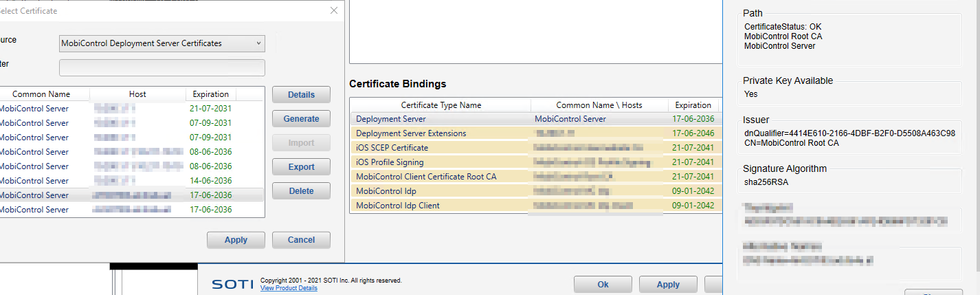Open the View Product Details link
This screenshot has width=980, height=295.
click(x=289, y=288)
